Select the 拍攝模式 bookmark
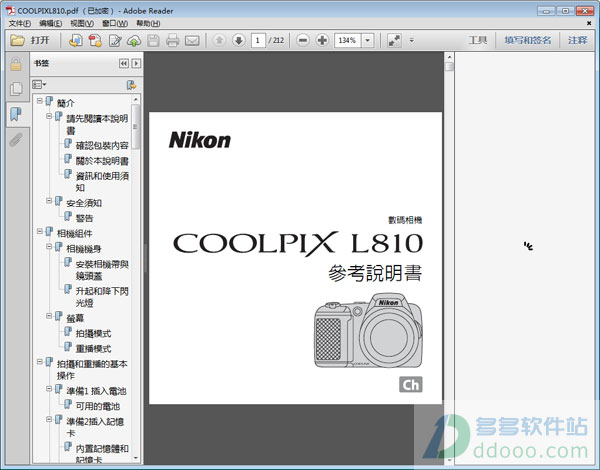The width and height of the screenshot is (600, 470). point(93,333)
